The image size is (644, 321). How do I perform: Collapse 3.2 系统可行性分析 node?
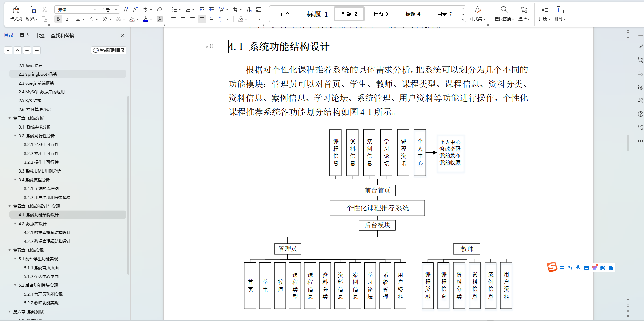click(15, 136)
